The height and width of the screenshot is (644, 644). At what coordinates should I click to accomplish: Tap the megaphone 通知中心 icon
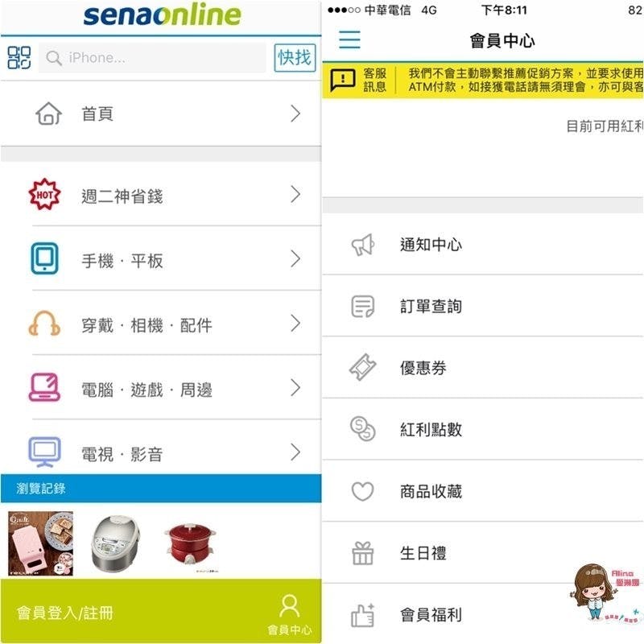tap(363, 245)
